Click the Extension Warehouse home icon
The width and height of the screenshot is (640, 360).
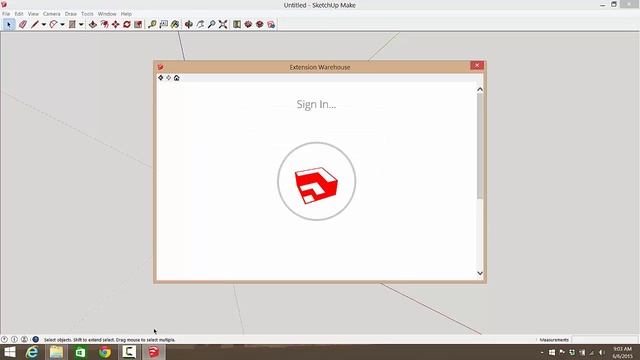tap(177, 78)
